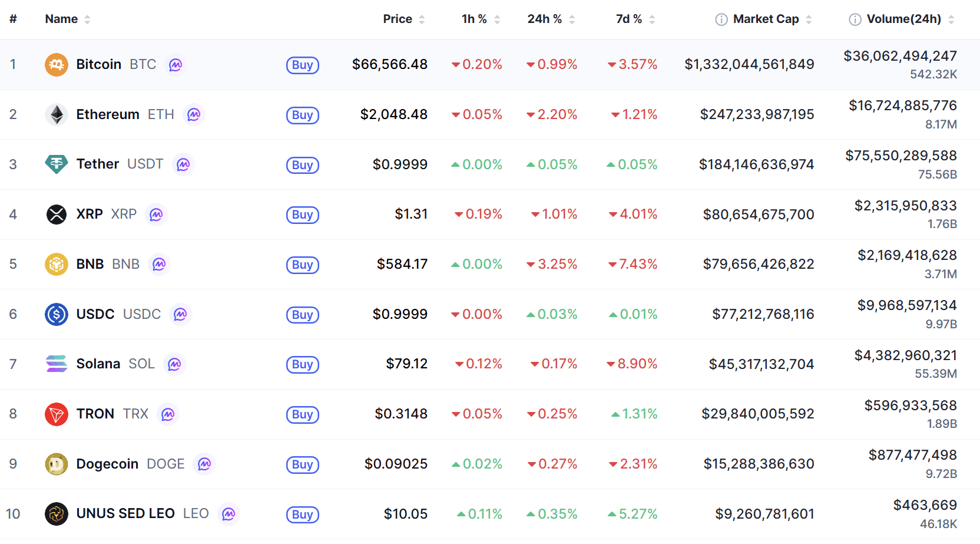
Task: Select Tether volume $75,550,289,588
Action: tap(901, 156)
